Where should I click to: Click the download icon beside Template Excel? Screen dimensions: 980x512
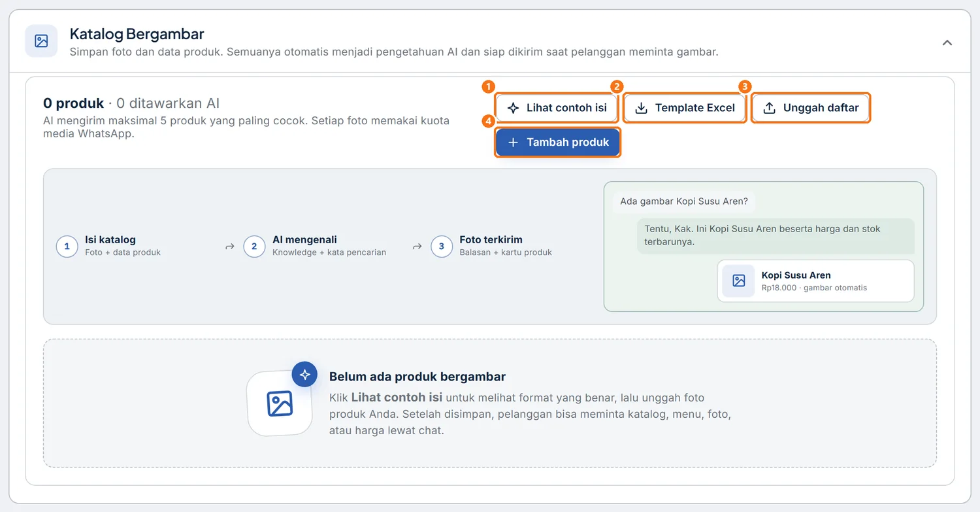point(642,108)
